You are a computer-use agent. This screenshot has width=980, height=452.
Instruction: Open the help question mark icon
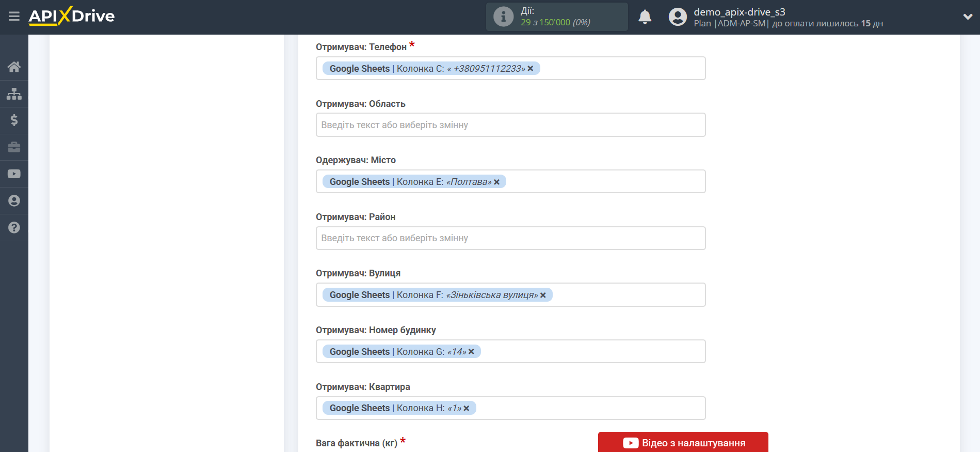click(x=14, y=228)
